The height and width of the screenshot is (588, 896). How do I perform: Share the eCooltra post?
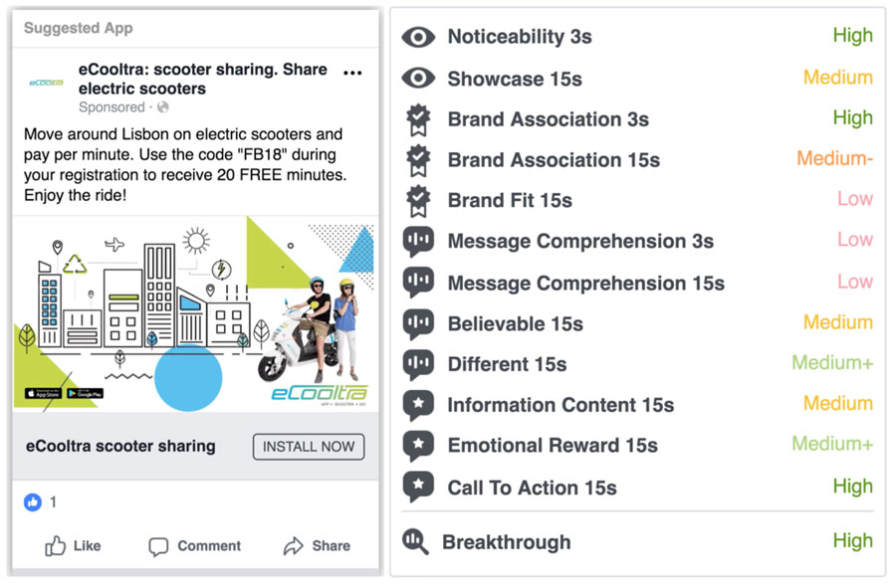317,545
